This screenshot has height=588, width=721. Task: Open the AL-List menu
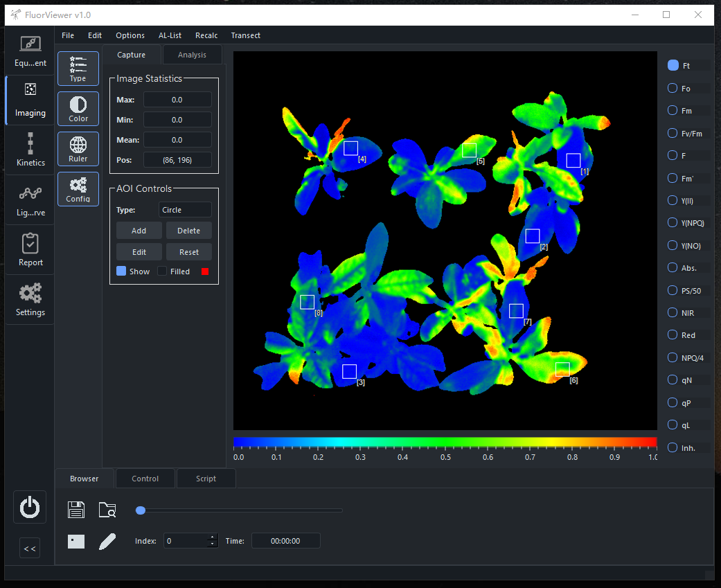[x=170, y=35]
